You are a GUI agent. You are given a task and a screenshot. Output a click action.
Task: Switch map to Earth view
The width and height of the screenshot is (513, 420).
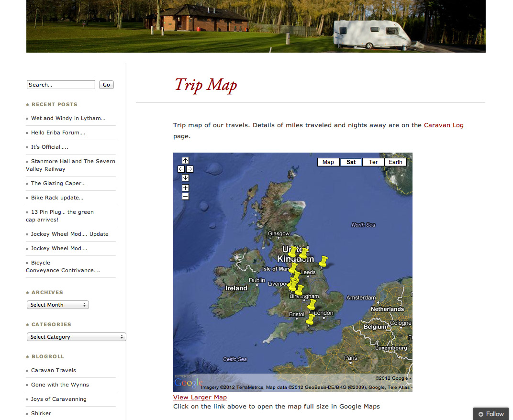tap(395, 162)
